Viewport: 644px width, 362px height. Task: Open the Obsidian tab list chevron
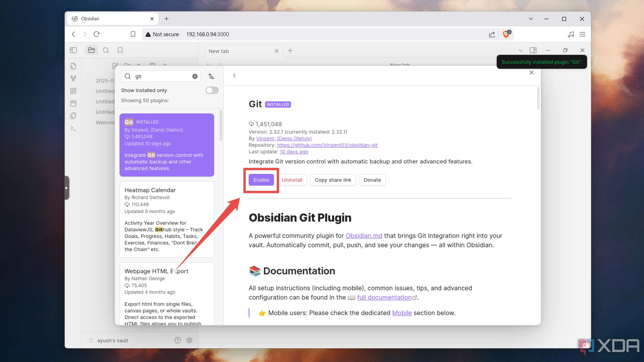click(521, 50)
